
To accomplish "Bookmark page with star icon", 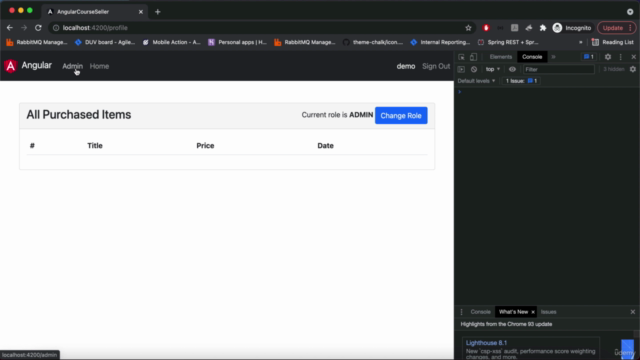I will pyautogui.click(x=468, y=28).
